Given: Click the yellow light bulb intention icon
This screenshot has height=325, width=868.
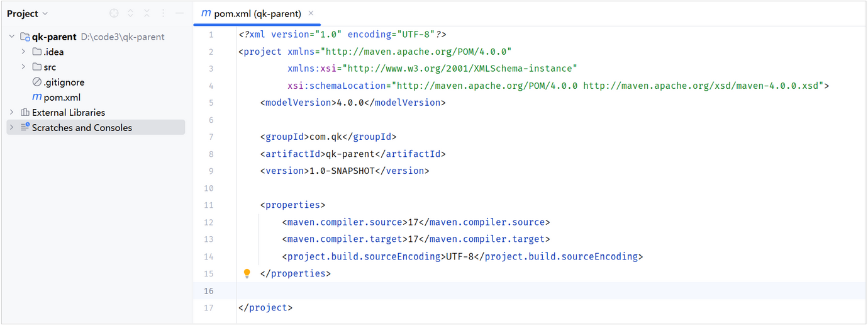Looking at the screenshot, I should (x=247, y=273).
